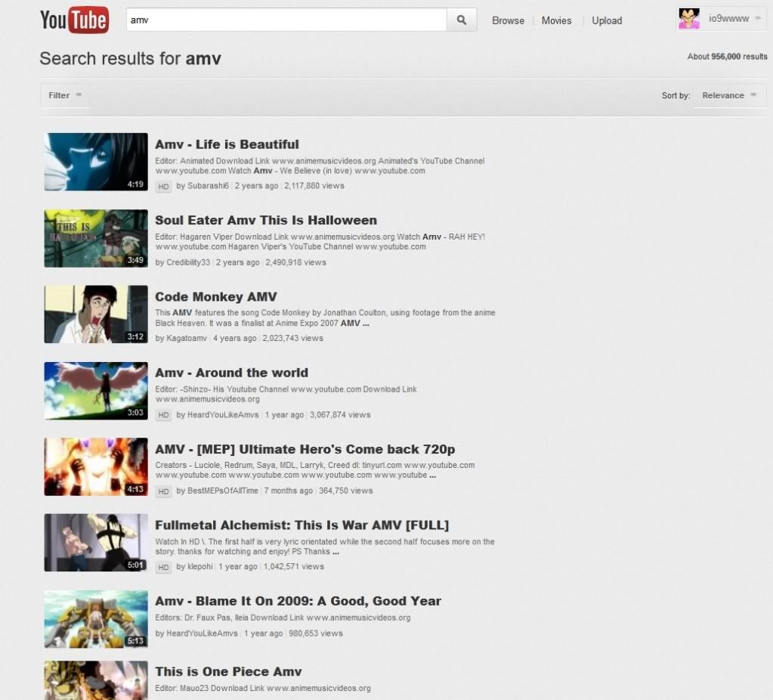Click Fullmetal Alchemist description text

pos(325,547)
